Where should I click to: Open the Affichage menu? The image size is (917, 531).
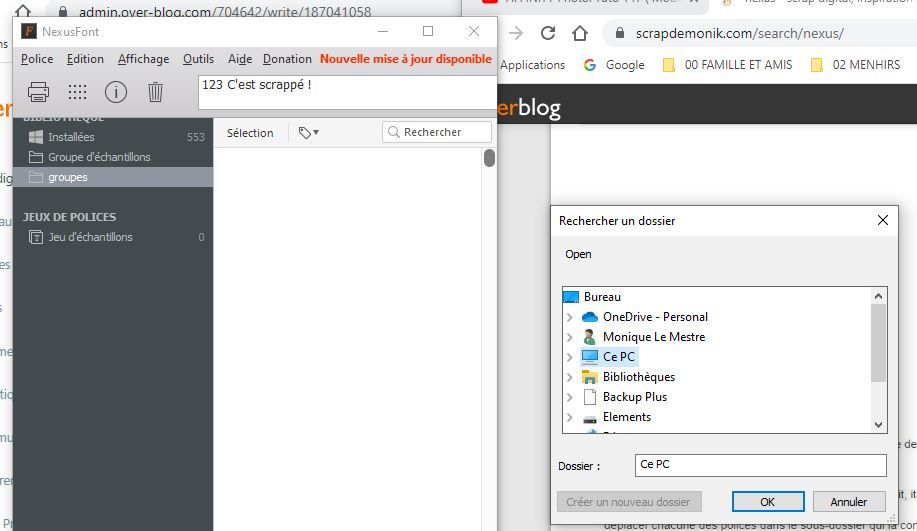(x=143, y=59)
